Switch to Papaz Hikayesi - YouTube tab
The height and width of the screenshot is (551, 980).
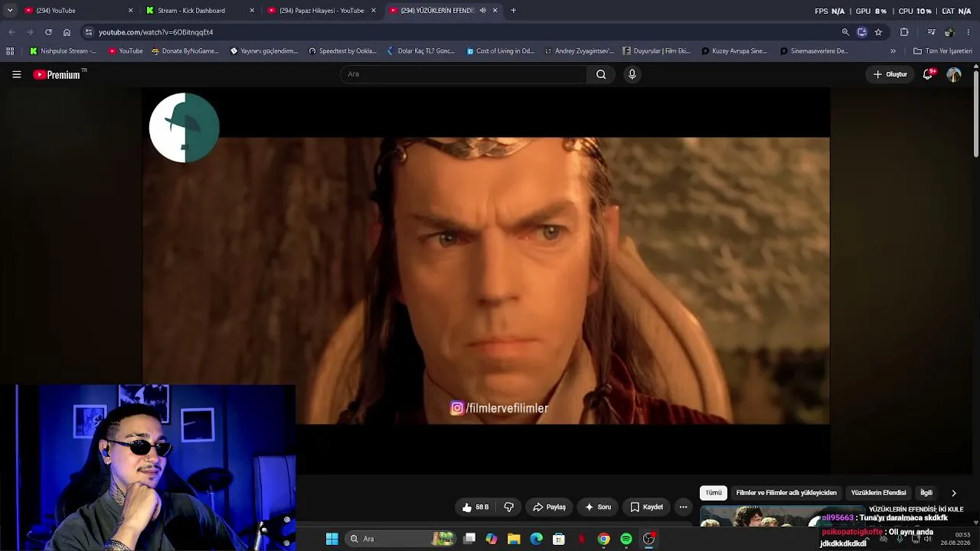click(x=321, y=11)
